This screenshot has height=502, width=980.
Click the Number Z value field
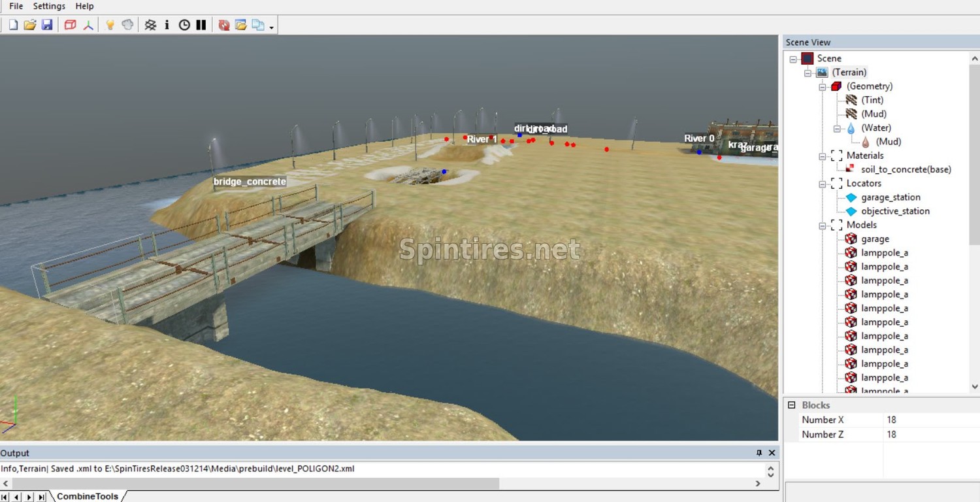point(930,434)
